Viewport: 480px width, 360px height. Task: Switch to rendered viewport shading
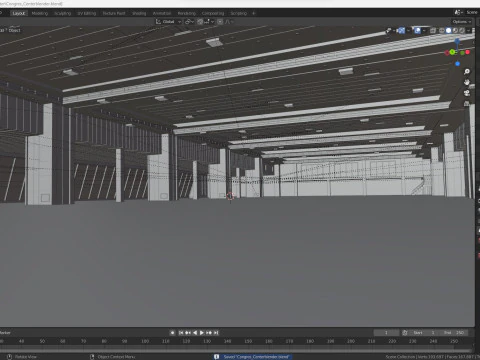[462, 31]
